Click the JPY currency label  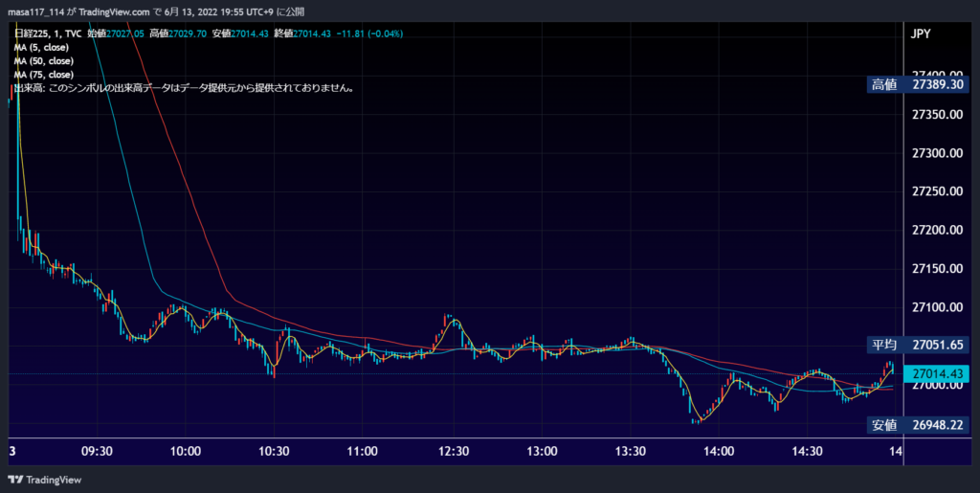(921, 34)
